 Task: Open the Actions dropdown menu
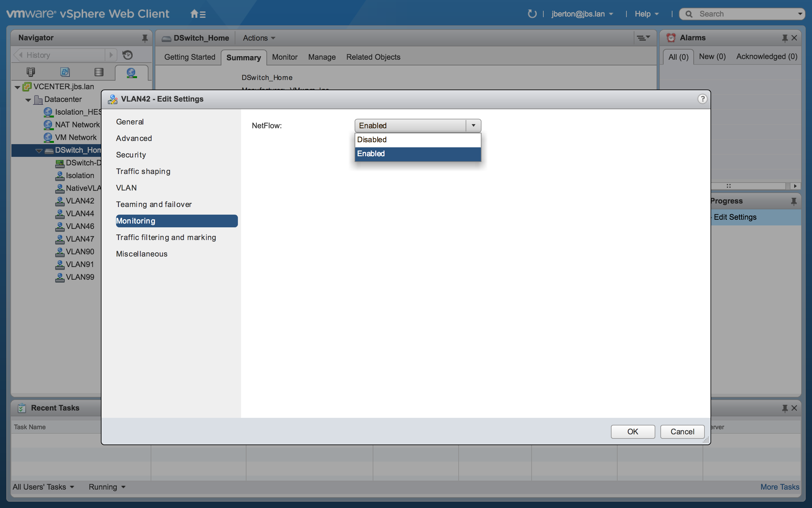[x=259, y=38]
